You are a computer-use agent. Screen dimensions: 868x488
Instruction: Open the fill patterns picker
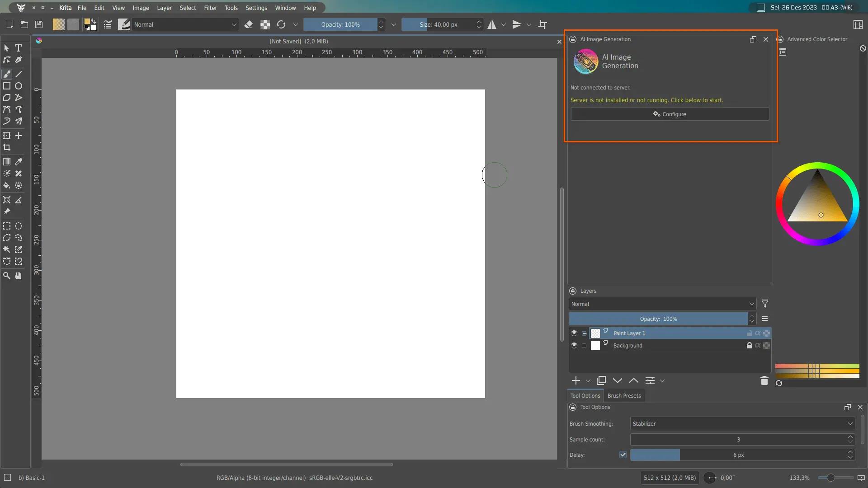[73, 24]
